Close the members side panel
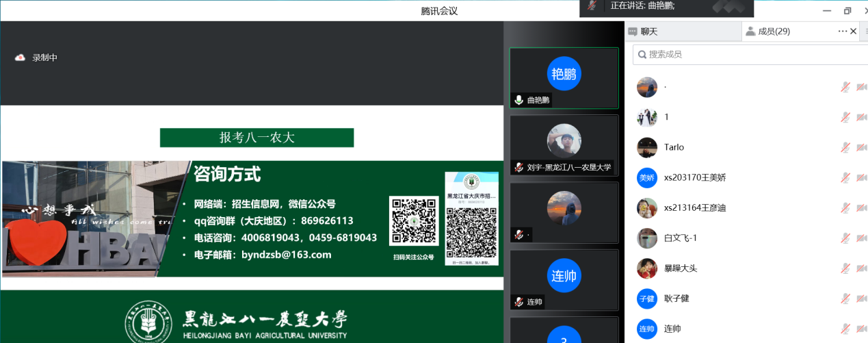This screenshot has height=343, width=868. coord(854,31)
